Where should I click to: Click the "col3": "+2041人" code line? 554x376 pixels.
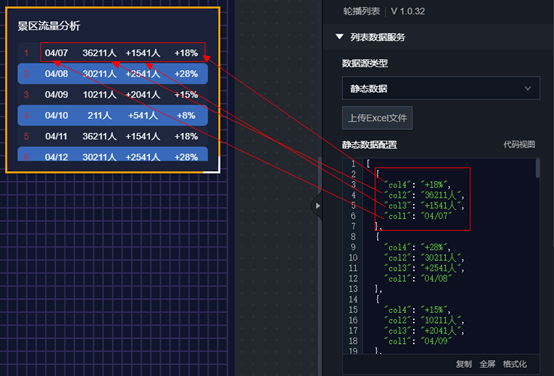click(424, 331)
